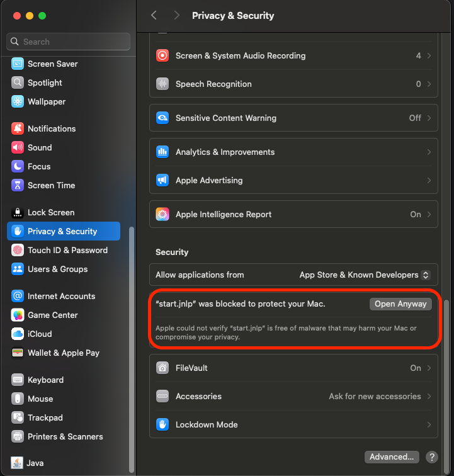Screen dimensions: 454x476
Task: Go back with the left arrow button
Action: [x=154, y=15]
